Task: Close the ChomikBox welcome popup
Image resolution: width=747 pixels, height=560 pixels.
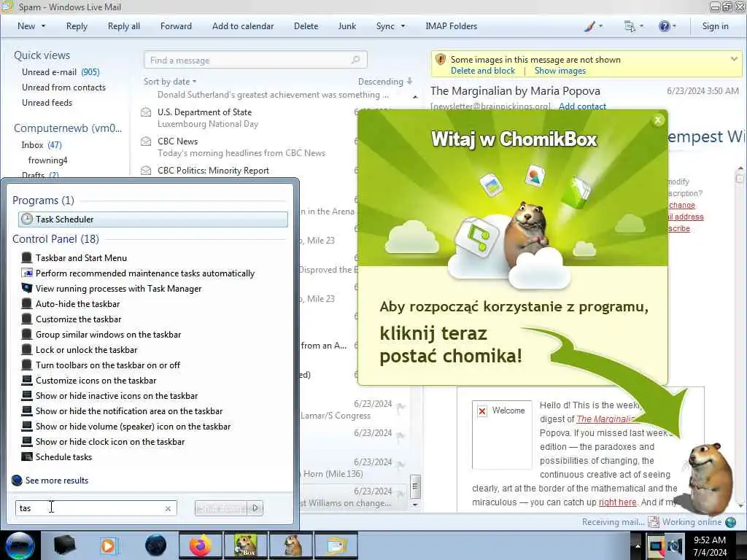Action: pyautogui.click(x=658, y=120)
